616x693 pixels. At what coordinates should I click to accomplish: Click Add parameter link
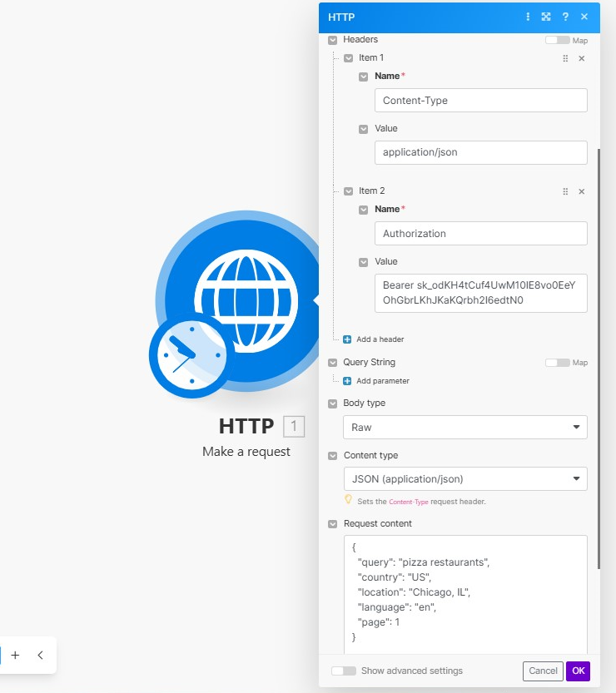coord(383,381)
